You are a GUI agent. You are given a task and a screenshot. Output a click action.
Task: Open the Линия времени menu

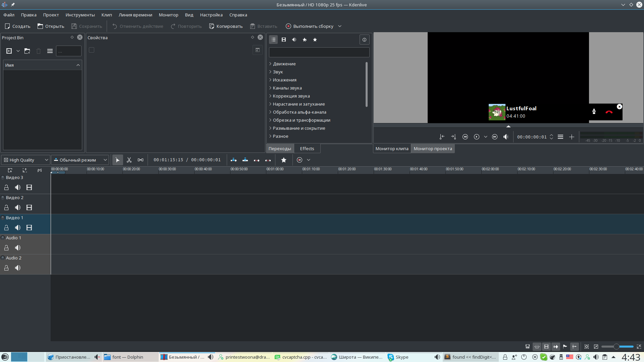point(135,15)
